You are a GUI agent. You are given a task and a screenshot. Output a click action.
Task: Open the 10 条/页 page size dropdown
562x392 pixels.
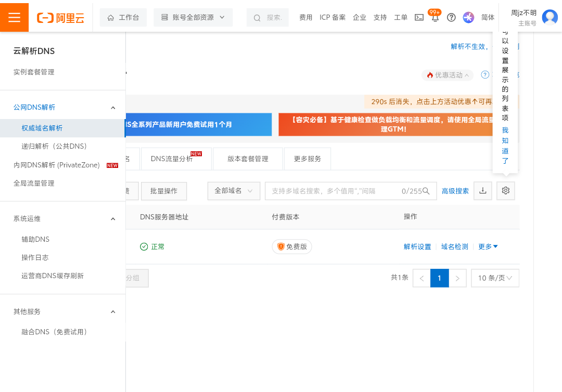pos(495,278)
